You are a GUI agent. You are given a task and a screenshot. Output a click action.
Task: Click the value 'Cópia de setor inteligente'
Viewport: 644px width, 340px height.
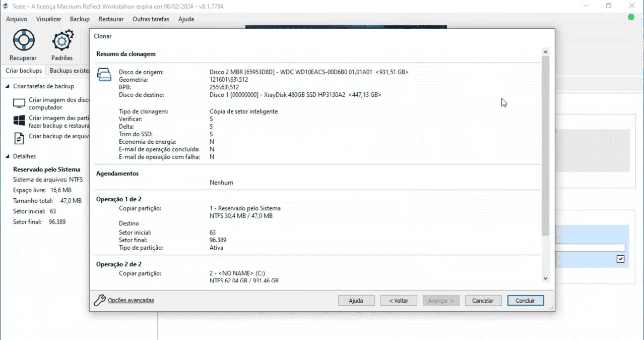click(x=244, y=111)
